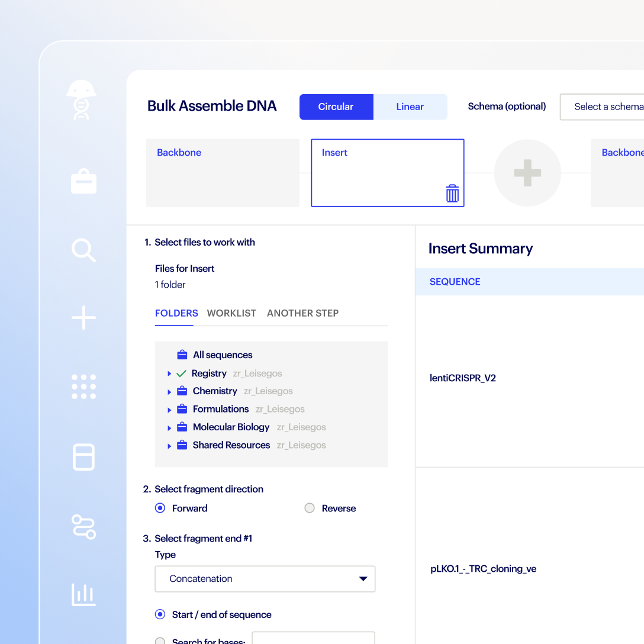
Task: Open the inventory box sidebar icon
Action: pos(84,457)
